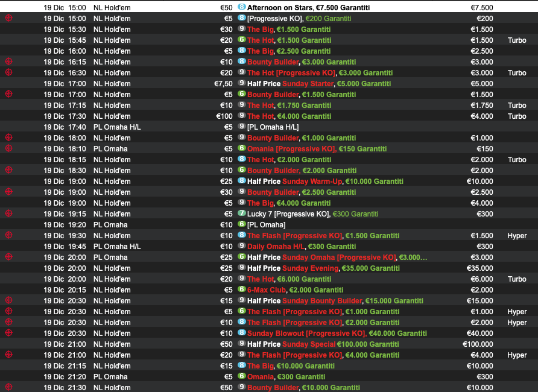Select The Big €10.000 Garantiti tournament name
Viewport: 538px width, 392px height.
tap(291, 366)
